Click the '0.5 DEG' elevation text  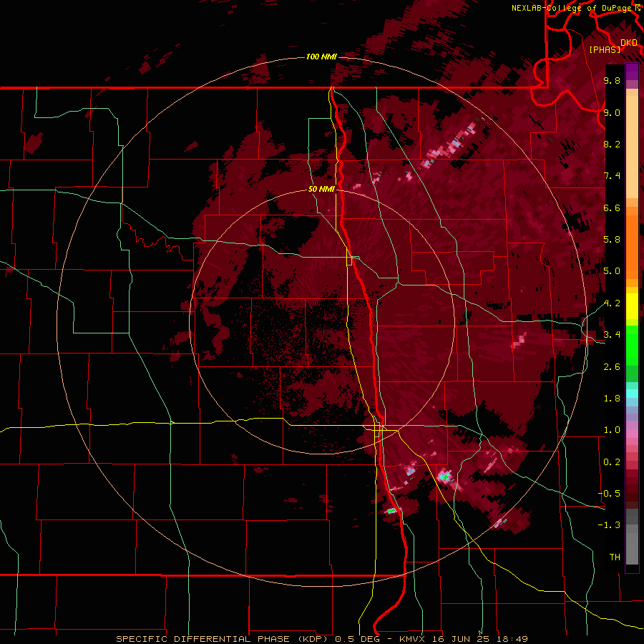356,639
